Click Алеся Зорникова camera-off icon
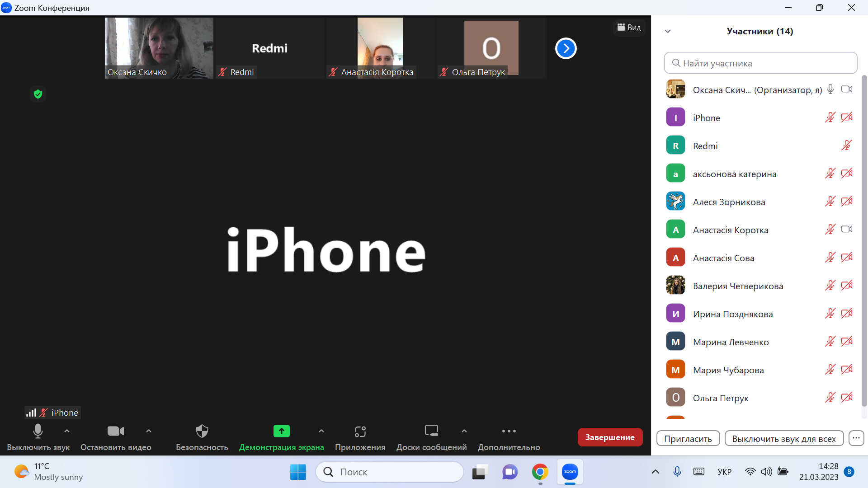 pyautogui.click(x=847, y=202)
